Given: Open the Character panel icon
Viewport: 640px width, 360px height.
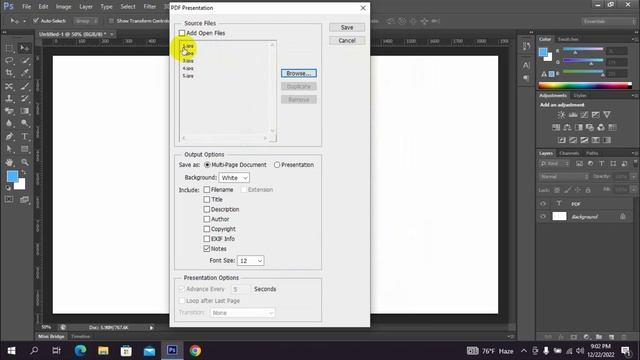Looking at the screenshot, I should pyautogui.click(x=526, y=65).
